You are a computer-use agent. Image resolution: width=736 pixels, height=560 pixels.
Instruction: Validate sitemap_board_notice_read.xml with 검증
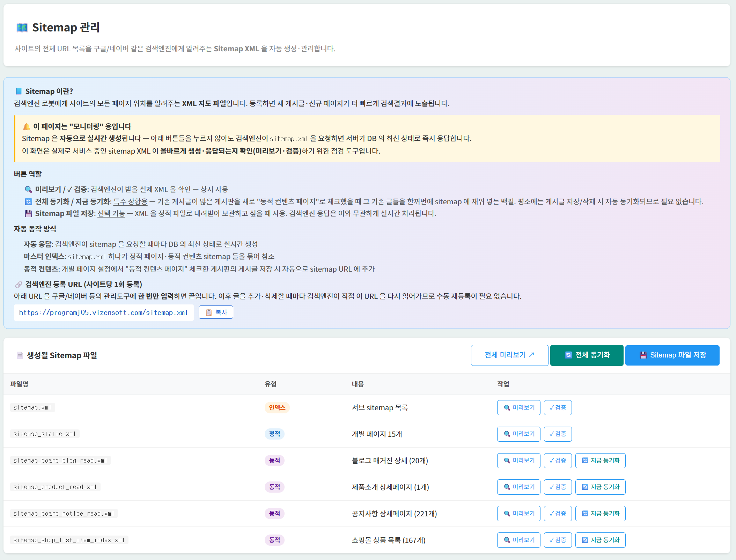[x=558, y=514]
